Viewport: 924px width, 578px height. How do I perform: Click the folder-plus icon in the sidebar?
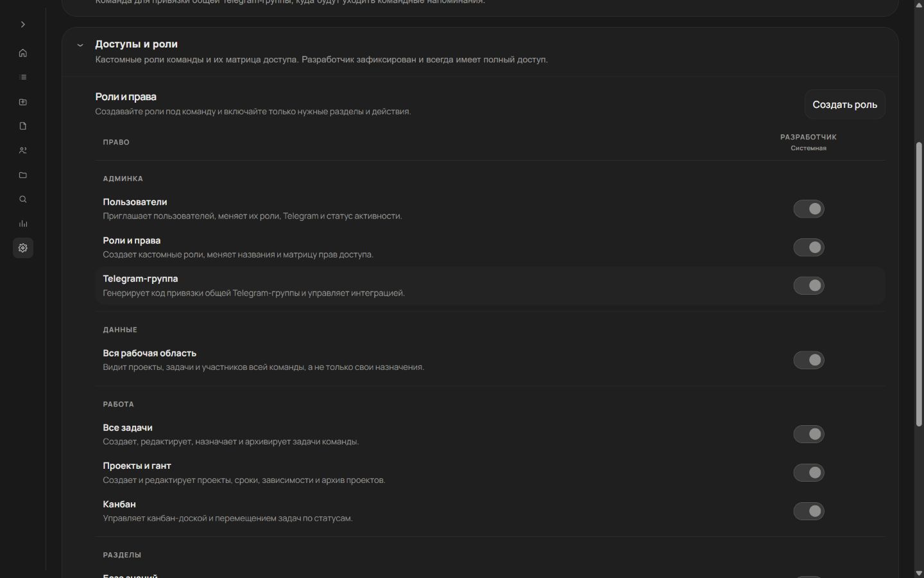(x=23, y=102)
